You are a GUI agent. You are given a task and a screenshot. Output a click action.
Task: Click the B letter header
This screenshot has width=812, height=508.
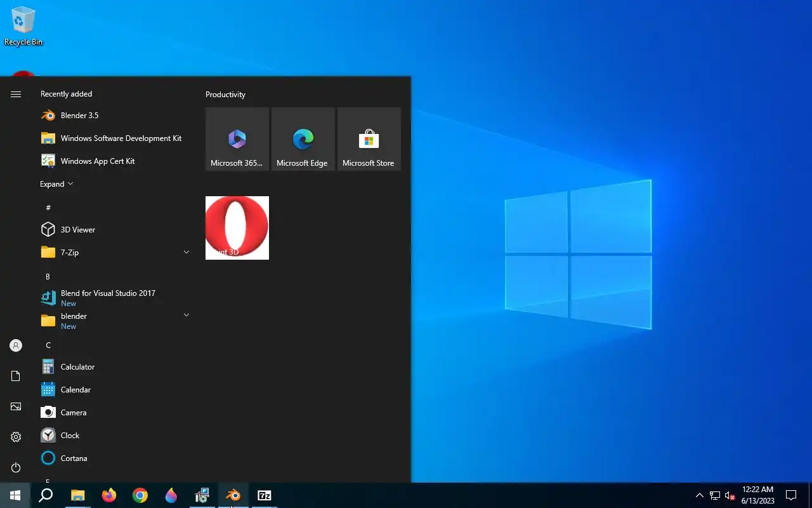coord(48,277)
